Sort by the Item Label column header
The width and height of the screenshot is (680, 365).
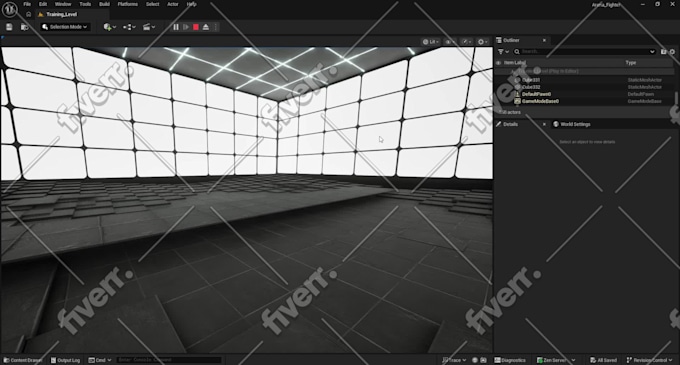tap(514, 63)
